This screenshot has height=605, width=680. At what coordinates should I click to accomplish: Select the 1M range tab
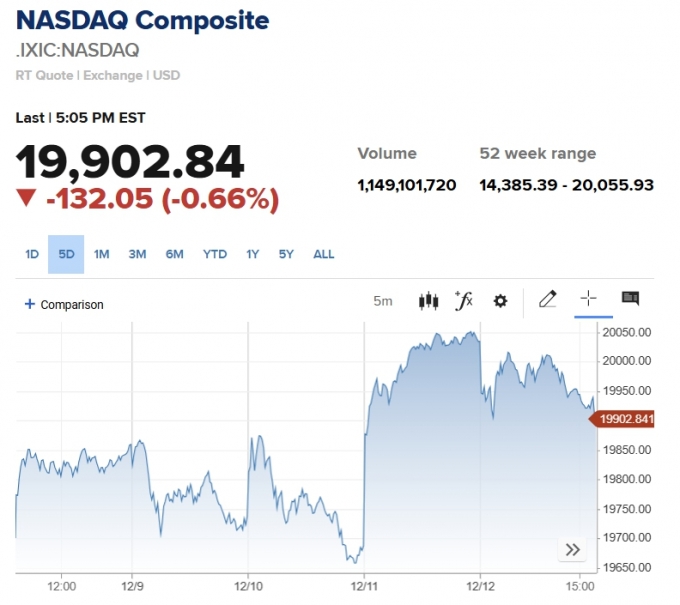tap(101, 254)
